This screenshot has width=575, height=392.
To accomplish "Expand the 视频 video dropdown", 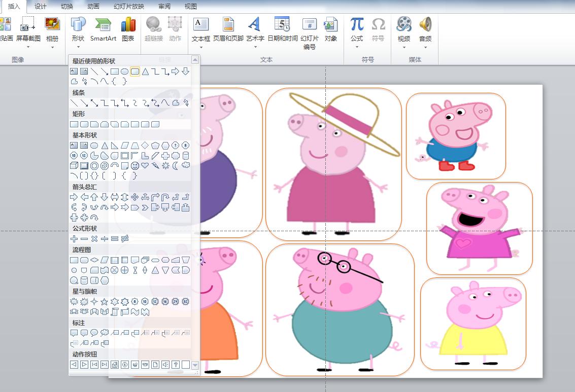I will (404, 48).
